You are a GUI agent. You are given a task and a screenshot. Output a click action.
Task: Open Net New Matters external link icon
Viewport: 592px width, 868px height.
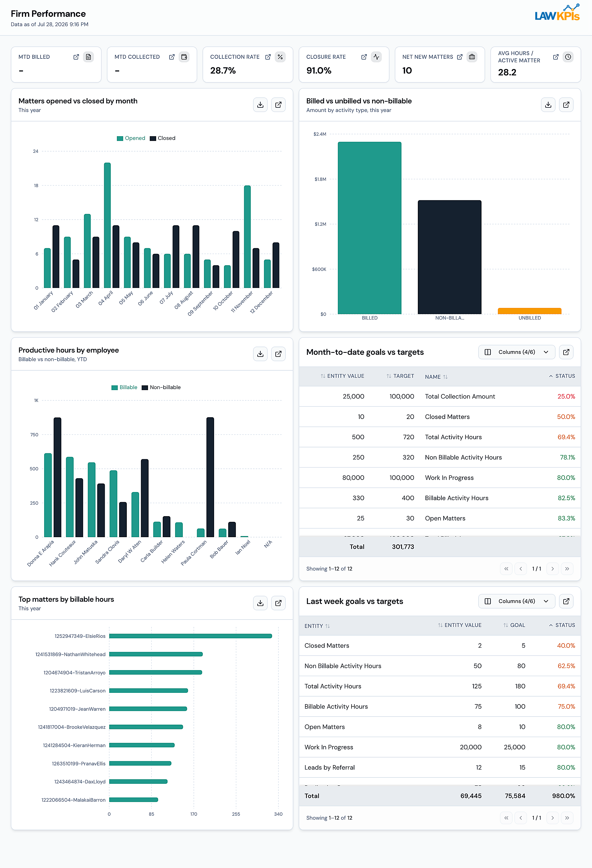pyautogui.click(x=460, y=57)
